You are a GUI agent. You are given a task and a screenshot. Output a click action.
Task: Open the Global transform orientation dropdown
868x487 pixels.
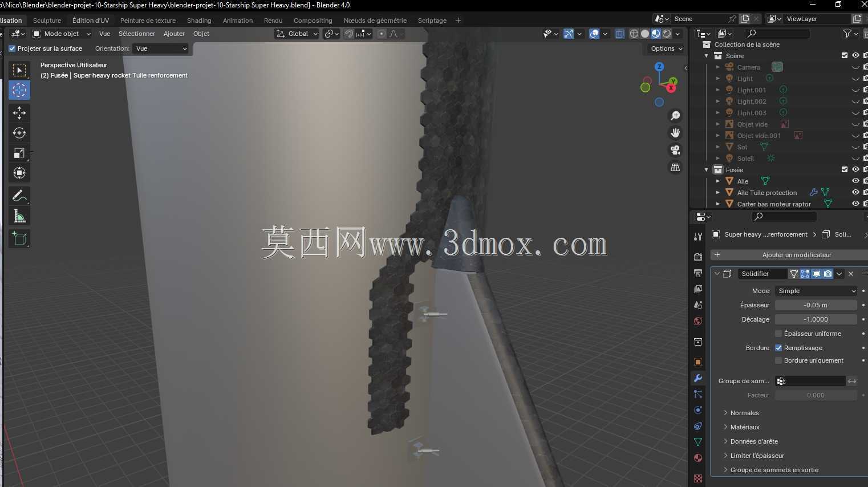[x=297, y=34]
